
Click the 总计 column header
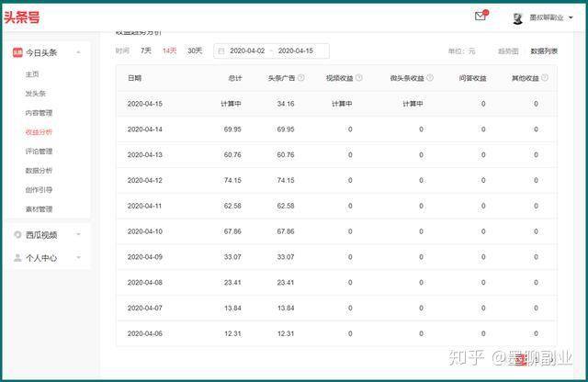235,78
